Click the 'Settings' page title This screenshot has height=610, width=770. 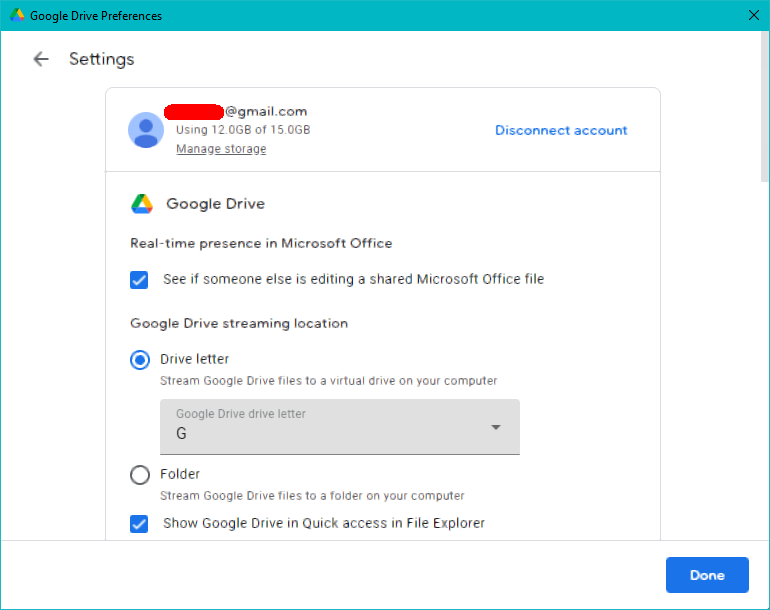click(102, 59)
